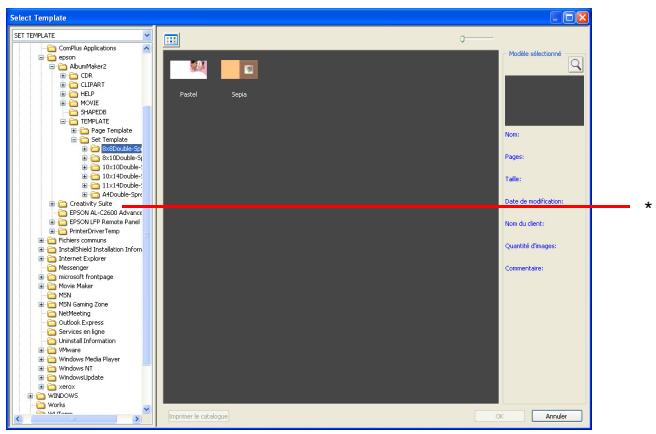This screenshot has width=656, height=434.
Task: Expand the CDR folder node
Action: click(63, 76)
